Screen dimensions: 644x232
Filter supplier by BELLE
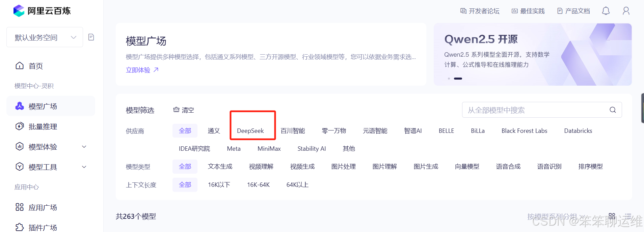point(446,131)
